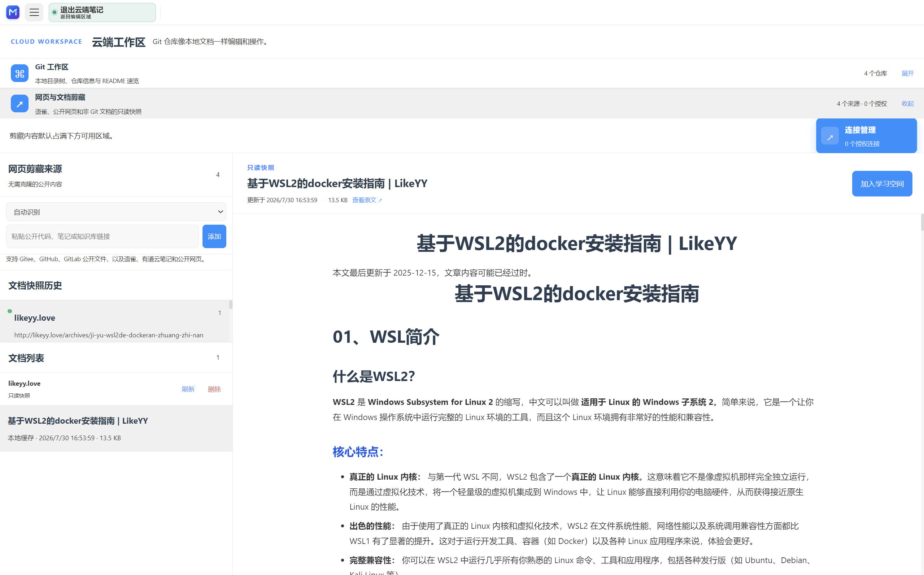
Task: Open the hamburger menu
Action: tap(34, 12)
